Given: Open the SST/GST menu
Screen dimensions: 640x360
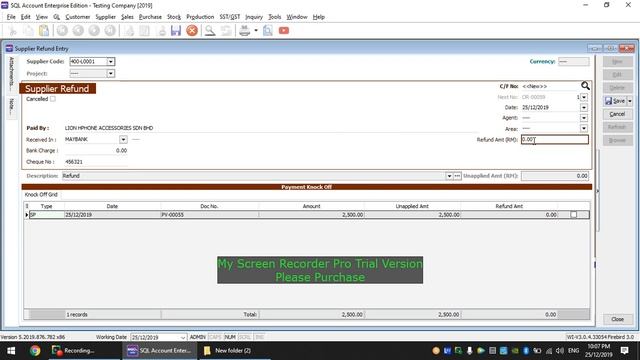Looking at the screenshot, I should (x=229, y=17).
